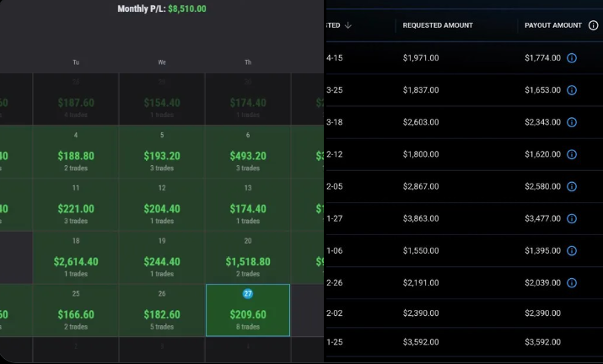The image size is (603, 364).
Task: Click info icon next to $1,395.00 payout
Action: click(572, 250)
